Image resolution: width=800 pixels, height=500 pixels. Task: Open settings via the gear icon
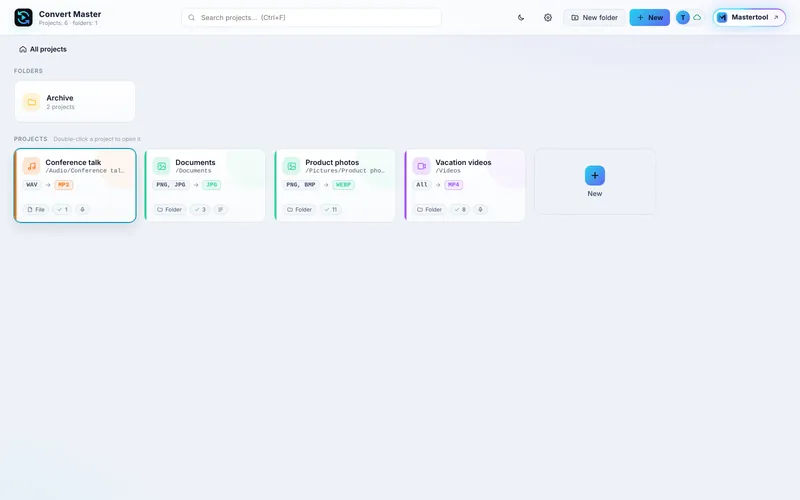[547, 17]
